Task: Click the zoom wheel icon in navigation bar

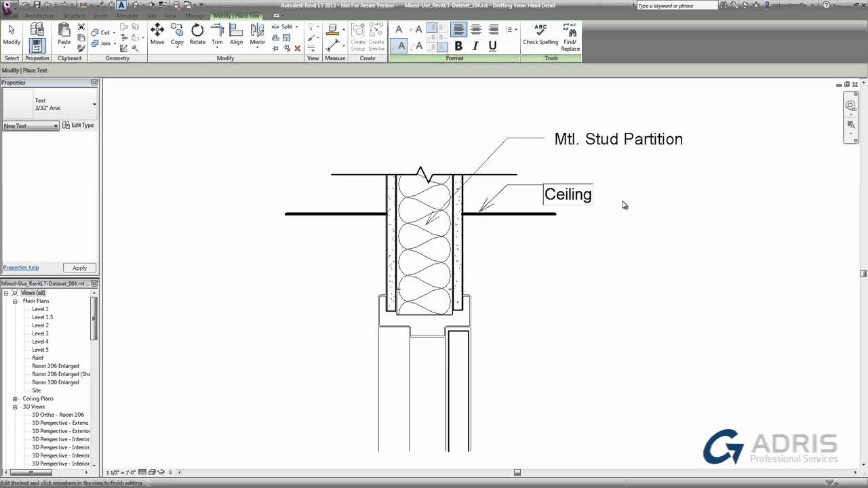Action: [x=850, y=105]
